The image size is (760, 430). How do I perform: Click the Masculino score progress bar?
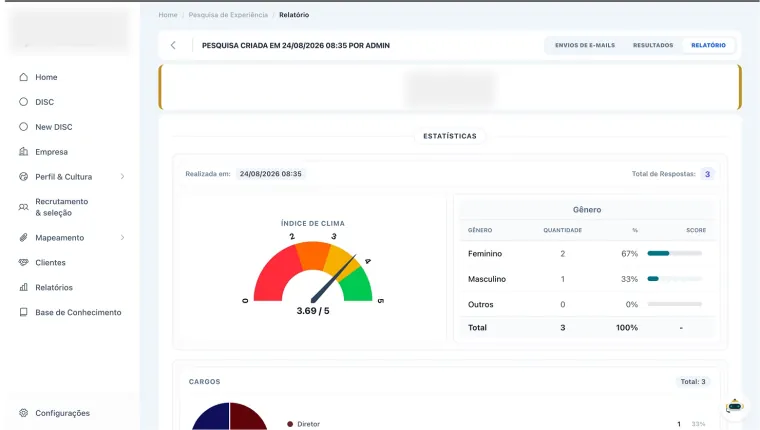[674, 279]
